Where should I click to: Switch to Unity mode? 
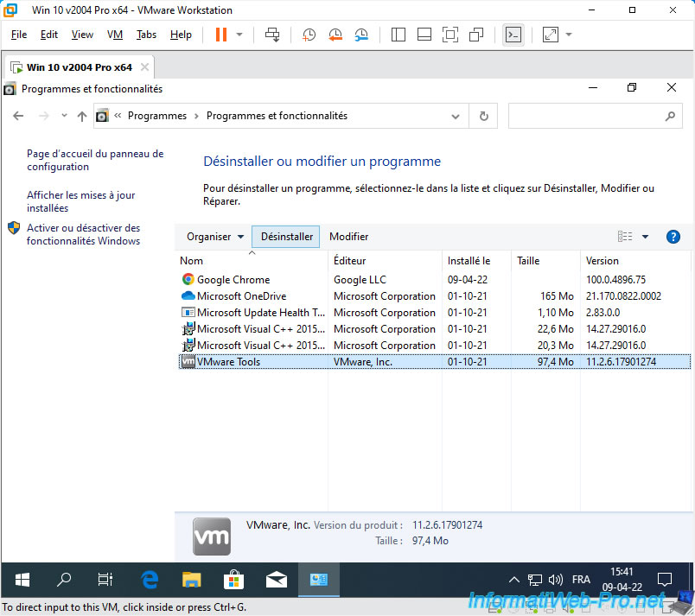[476, 35]
